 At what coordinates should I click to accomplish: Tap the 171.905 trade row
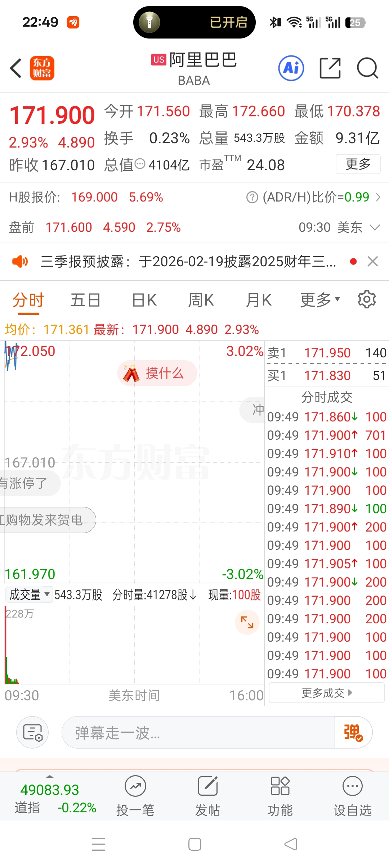[327, 564]
